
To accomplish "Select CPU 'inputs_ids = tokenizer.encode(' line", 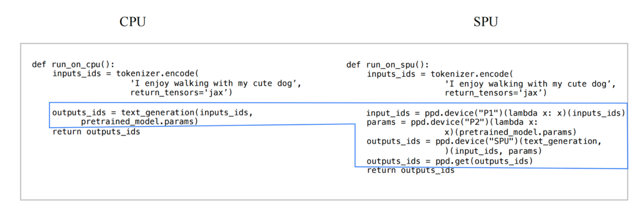I will [125, 73].
